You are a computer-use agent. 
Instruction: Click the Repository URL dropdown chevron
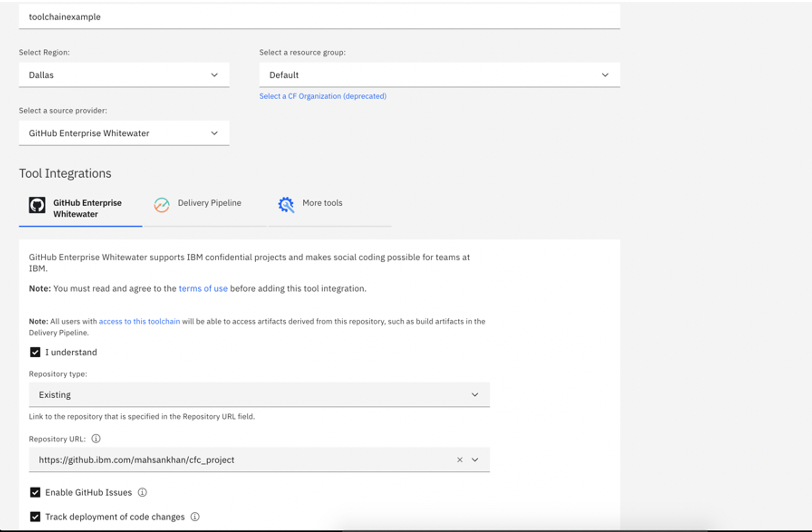click(475, 460)
